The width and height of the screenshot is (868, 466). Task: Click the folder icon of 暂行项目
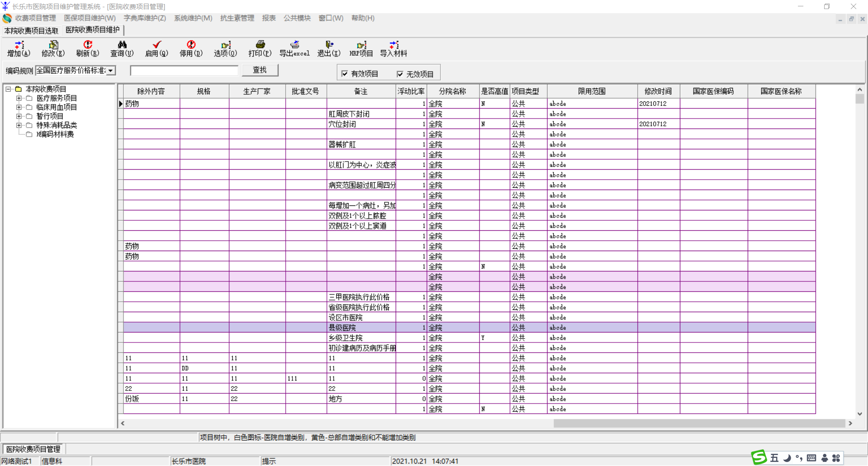click(29, 116)
